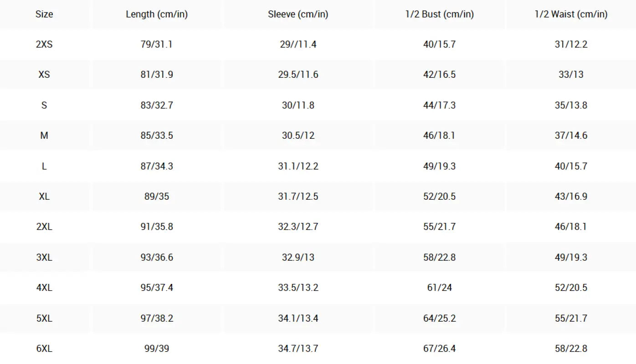Image resolution: width=636 pixels, height=364 pixels.
Task: Select the 93/36.6 length cell
Action: coord(157,257)
